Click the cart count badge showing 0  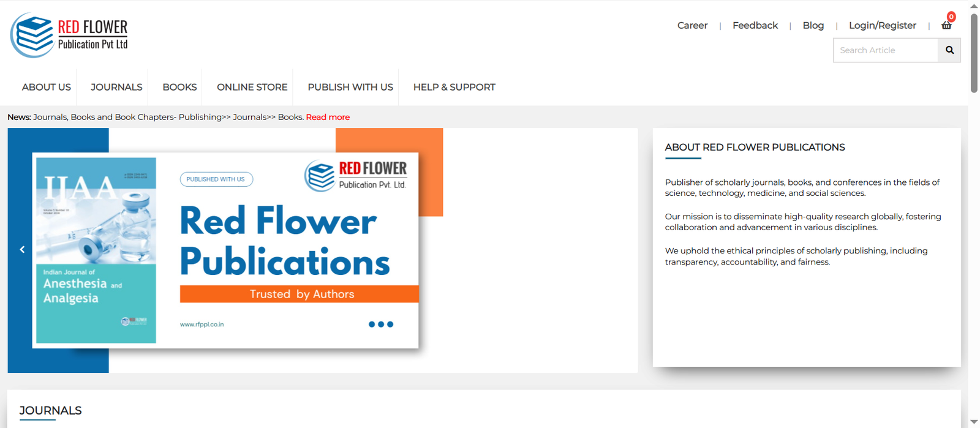click(x=951, y=17)
